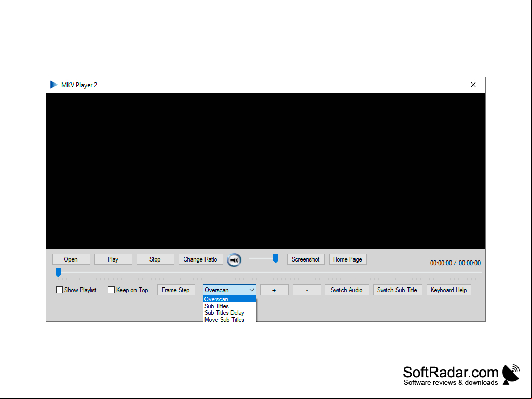Enable the Show Playlist checkbox
532x399 pixels.
(59, 290)
